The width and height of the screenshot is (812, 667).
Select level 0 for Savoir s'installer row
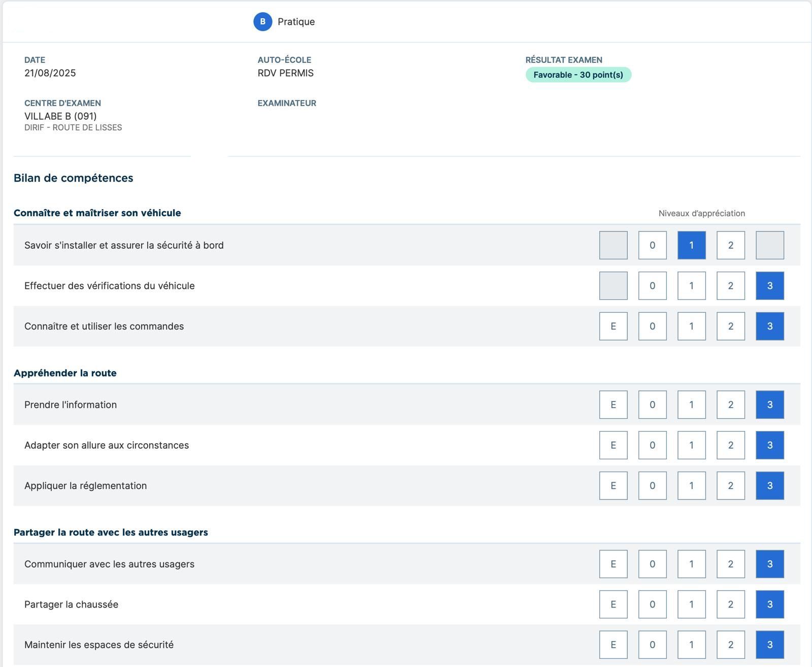[652, 245]
